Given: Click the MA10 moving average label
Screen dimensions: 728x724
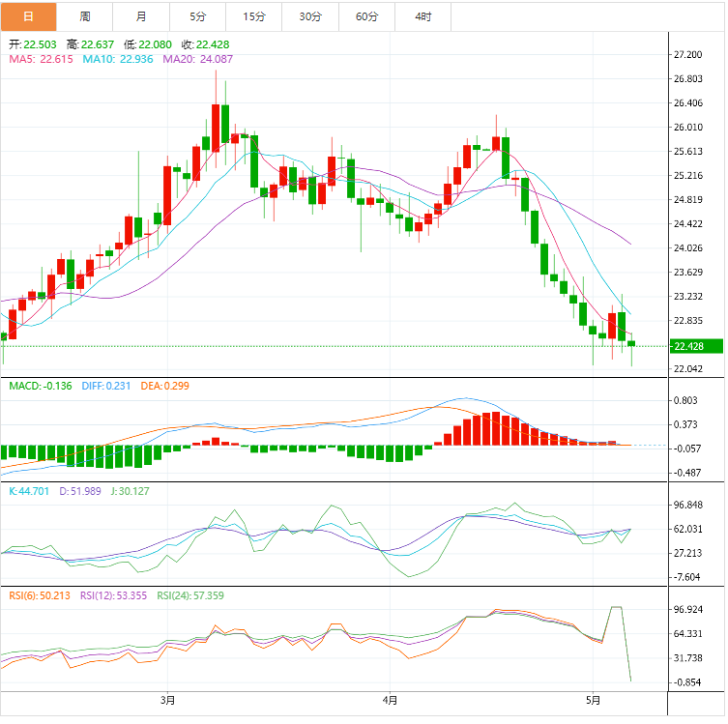Looking at the screenshot, I should (x=114, y=59).
